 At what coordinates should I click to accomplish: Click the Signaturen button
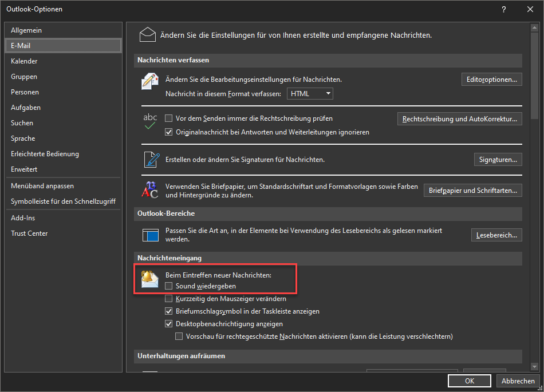tap(498, 160)
